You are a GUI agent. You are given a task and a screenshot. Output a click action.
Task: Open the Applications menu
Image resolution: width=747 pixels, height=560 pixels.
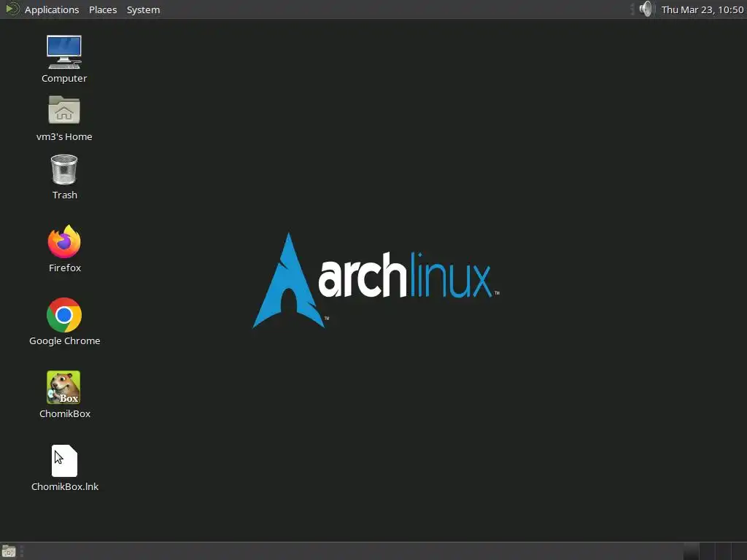point(52,9)
